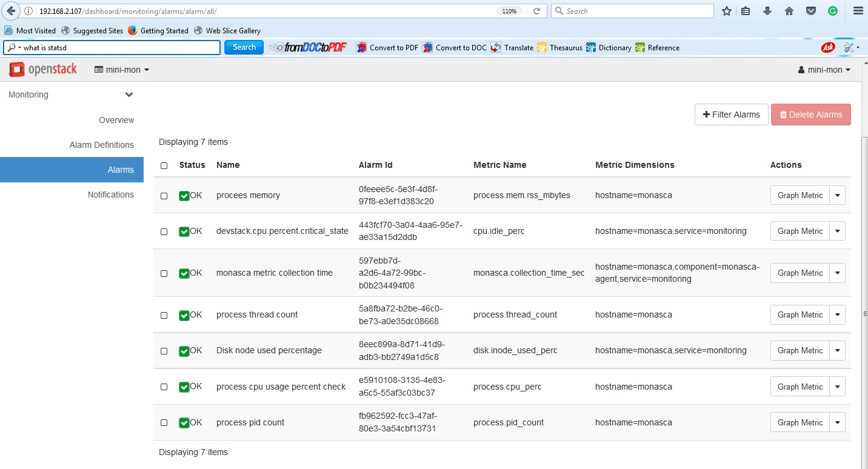Click the Translate toolbar item
The image size is (868, 469).
tap(512, 47)
